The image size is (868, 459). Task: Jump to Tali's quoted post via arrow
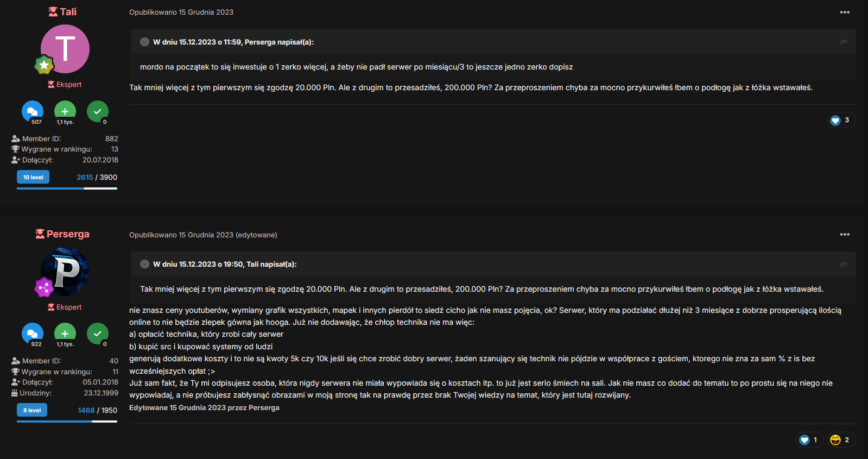844,265
